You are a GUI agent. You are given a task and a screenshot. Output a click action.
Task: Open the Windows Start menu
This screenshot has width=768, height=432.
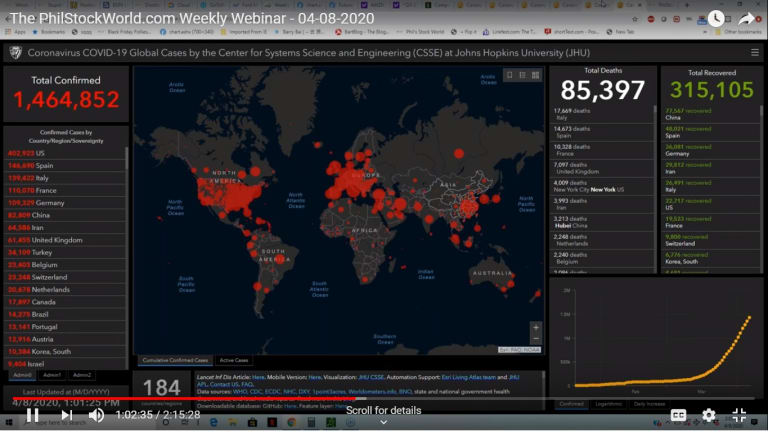(x=9, y=422)
